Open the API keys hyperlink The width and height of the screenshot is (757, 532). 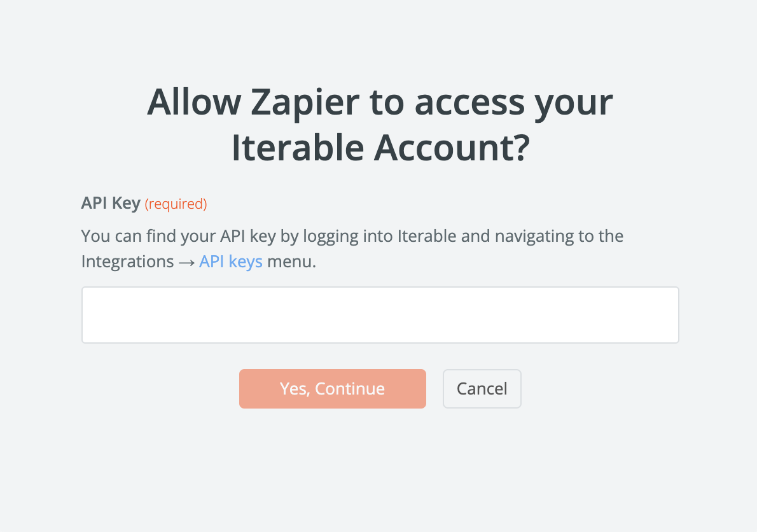click(x=231, y=262)
